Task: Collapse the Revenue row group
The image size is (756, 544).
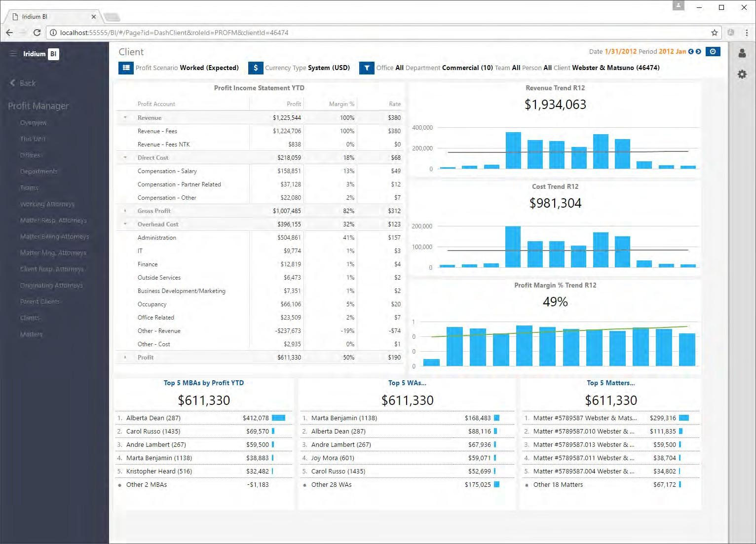Action: coord(125,118)
